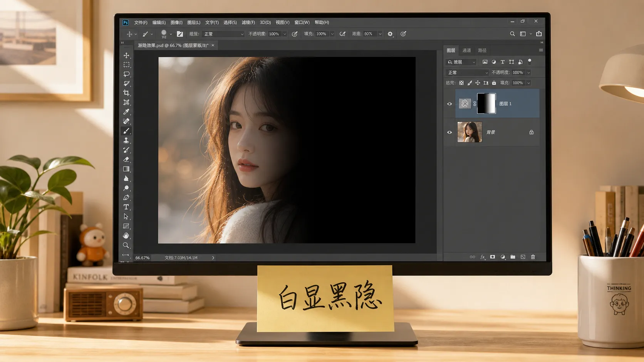This screenshot has width=644, height=362.
Task: Open the brush settings panel icon
Action: [180, 34]
